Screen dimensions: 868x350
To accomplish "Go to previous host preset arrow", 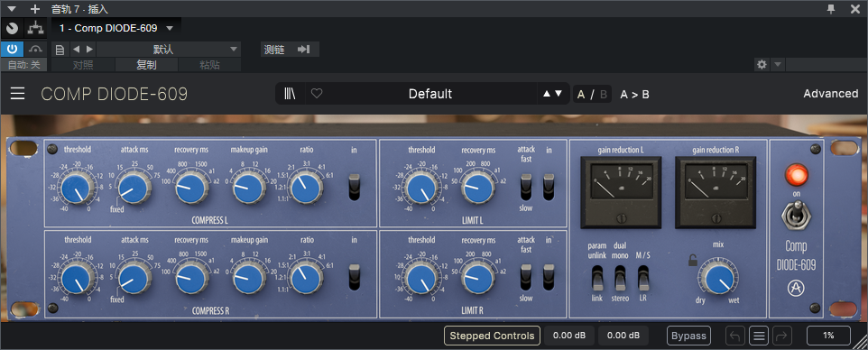I will pos(77,50).
